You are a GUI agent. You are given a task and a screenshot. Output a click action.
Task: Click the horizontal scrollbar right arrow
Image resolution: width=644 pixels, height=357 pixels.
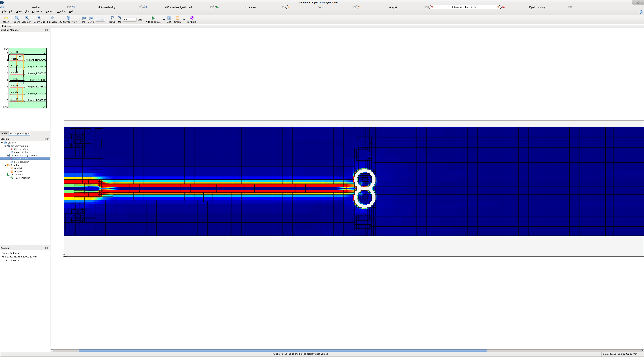(x=642, y=350)
